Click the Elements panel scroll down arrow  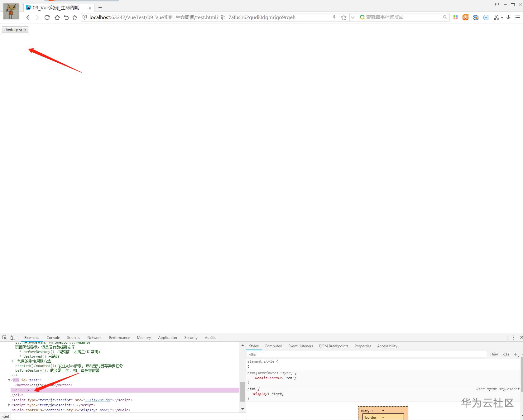tap(242, 409)
